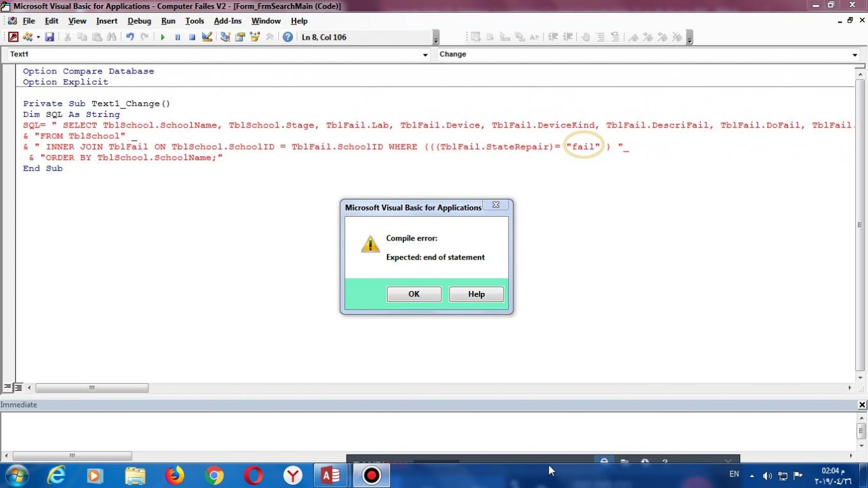Click the code window vertical scrollbar thumb

(x=860, y=225)
